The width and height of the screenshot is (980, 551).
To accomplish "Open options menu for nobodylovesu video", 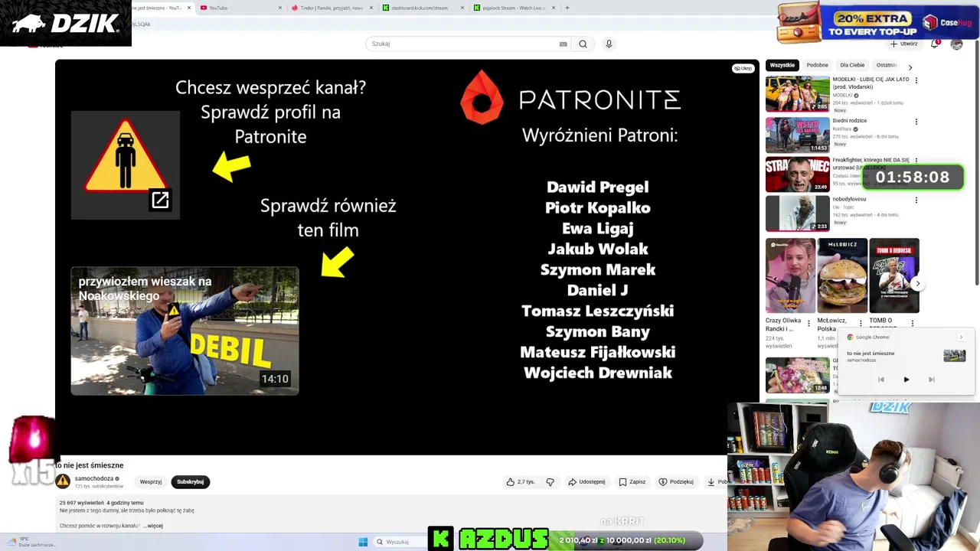I will [916, 201].
